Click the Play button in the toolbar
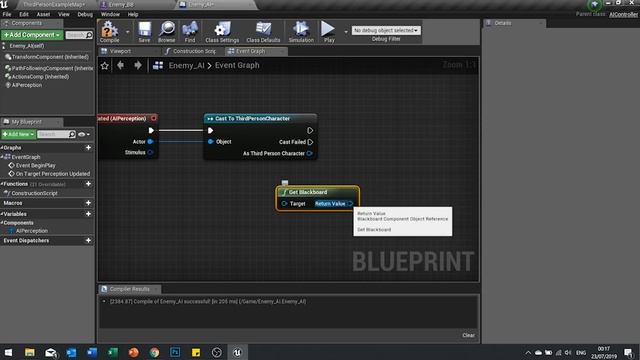 pos(328,32)
